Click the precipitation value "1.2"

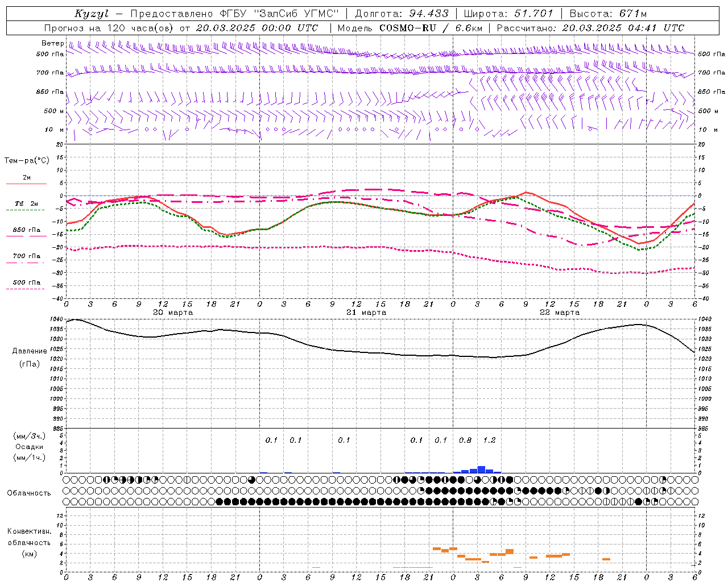point(489,440)
